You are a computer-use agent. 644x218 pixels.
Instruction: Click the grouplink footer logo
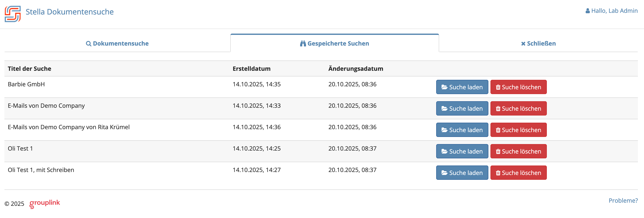(45, 203)
